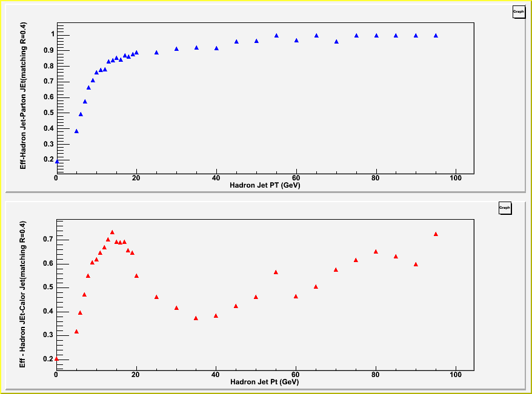Select the highest red triangle near 14 GeV

(x=112, y=232)
